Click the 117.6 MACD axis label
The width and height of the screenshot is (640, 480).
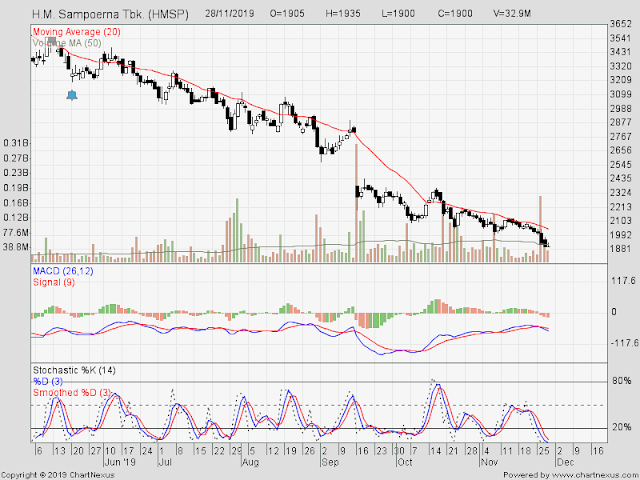tap(623, 281)
